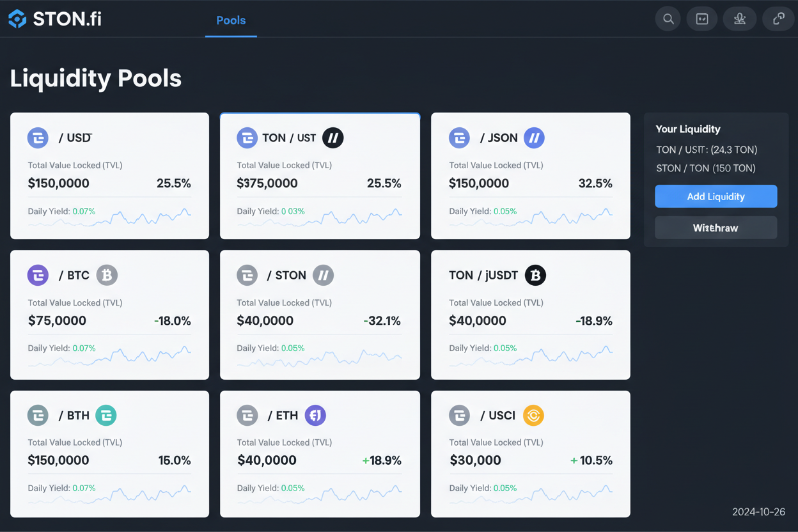
Task: Click the Withdraw button under Your Liquidity
Action: 716,228
